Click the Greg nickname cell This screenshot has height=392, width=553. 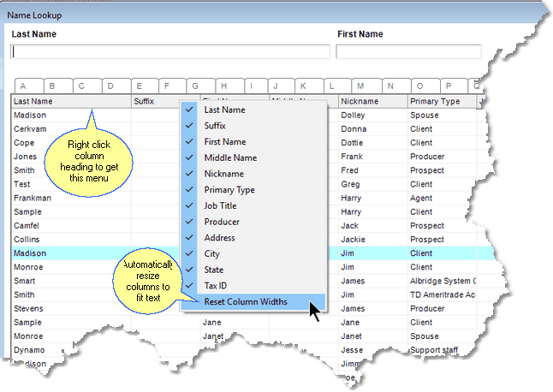tap(372, 184)
